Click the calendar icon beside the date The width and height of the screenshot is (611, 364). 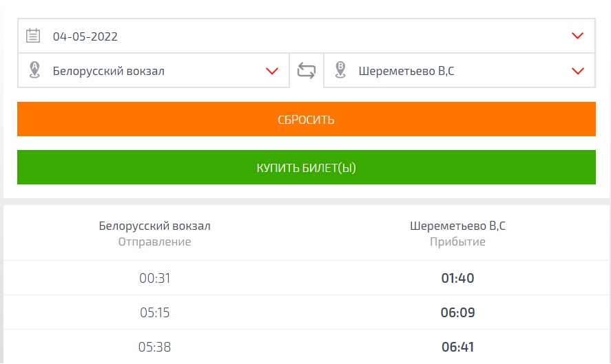tap(33, 36)
